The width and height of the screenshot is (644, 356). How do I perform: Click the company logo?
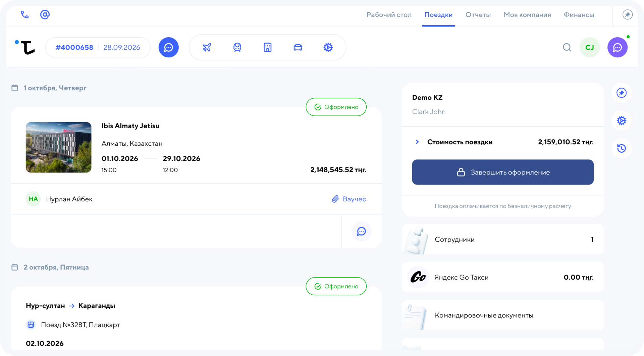coord(25,47)
